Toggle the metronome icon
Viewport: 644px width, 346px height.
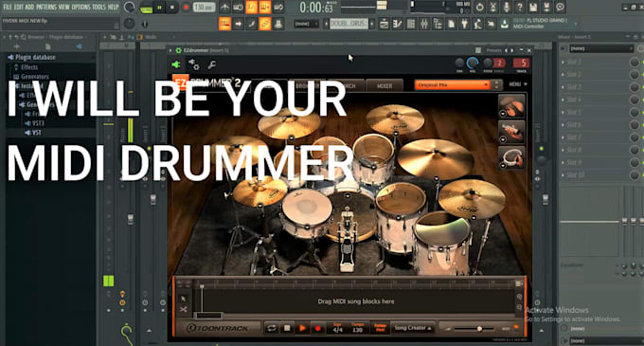tap(224, 7)
